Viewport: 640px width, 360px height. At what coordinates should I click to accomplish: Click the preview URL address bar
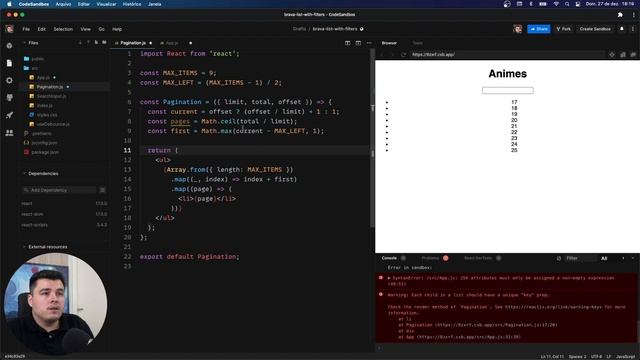coord(507,54)
